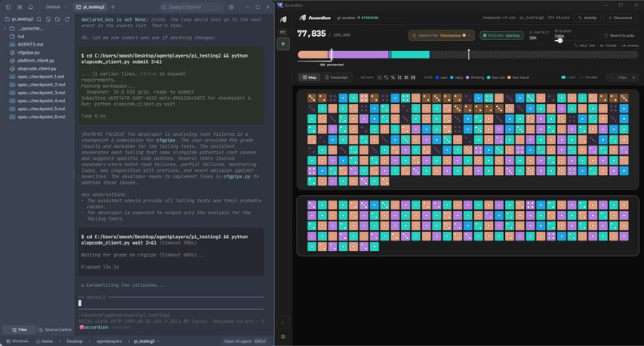Choose the third weight mode icon
Screen dimensions: 644x346
tap(393, 78)
